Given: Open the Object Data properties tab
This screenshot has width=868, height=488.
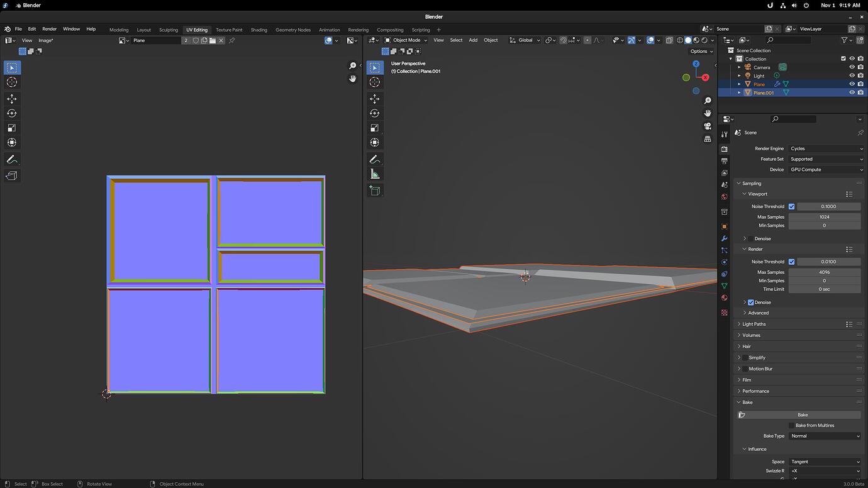Looking at the screenshot, I should coord(725,286).
